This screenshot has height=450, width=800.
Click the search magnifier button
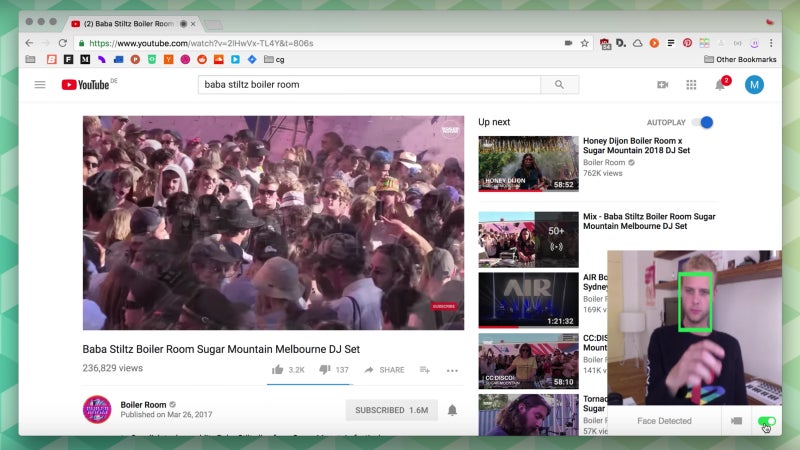pyautogui.click(x=559, y=85)
